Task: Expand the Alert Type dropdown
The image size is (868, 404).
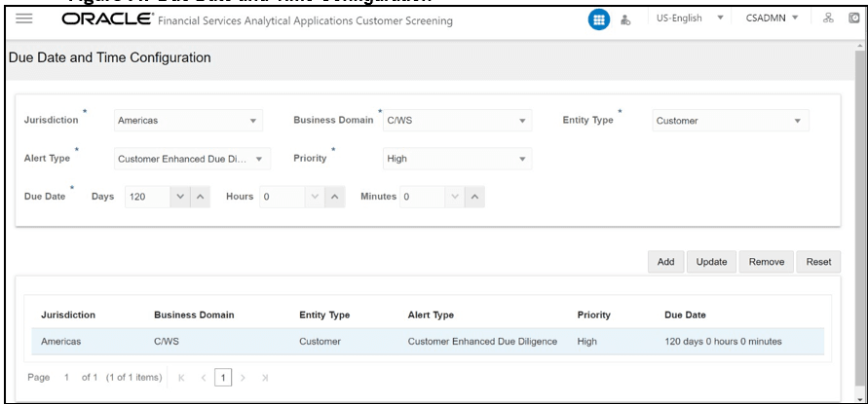Action: (x=193, y=159)
